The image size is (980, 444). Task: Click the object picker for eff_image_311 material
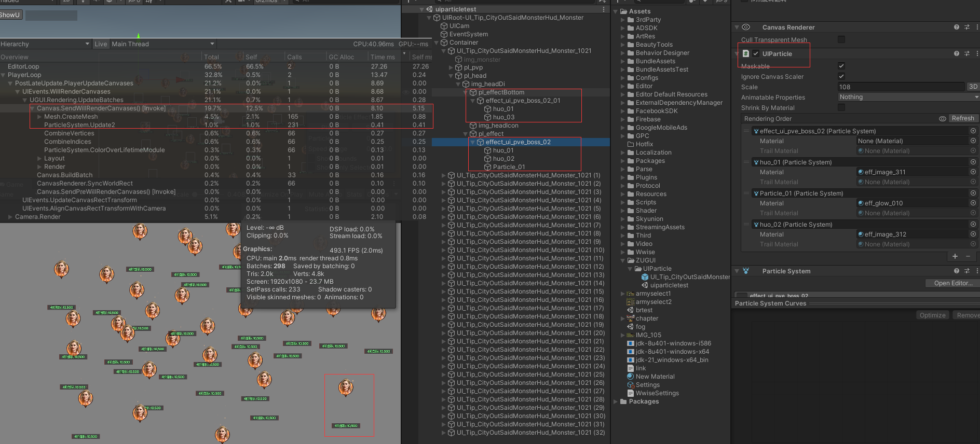coord(973,172)
